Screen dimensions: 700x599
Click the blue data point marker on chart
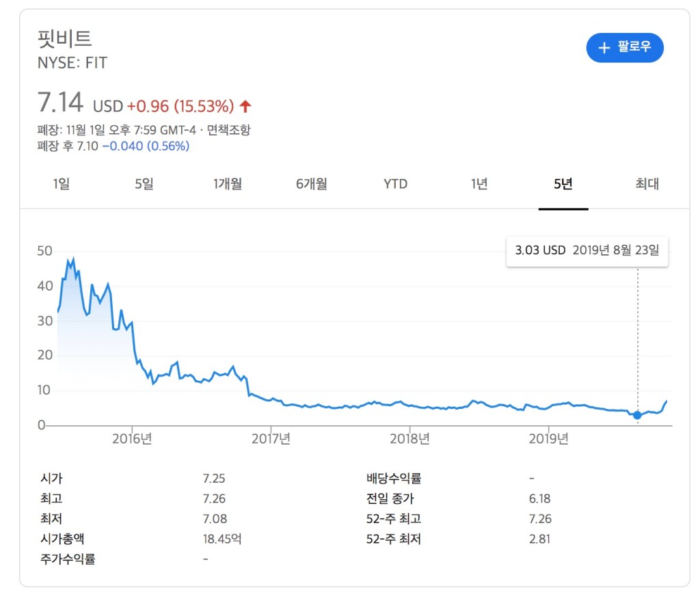[638, 415]
